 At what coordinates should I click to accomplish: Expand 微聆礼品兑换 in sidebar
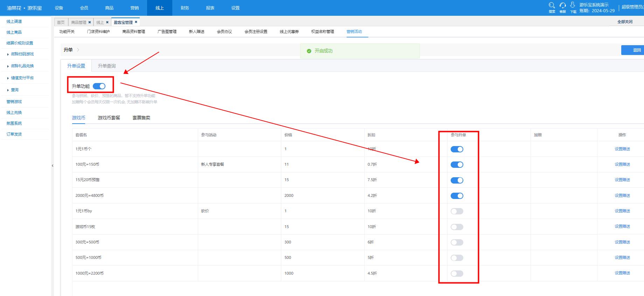22,66
